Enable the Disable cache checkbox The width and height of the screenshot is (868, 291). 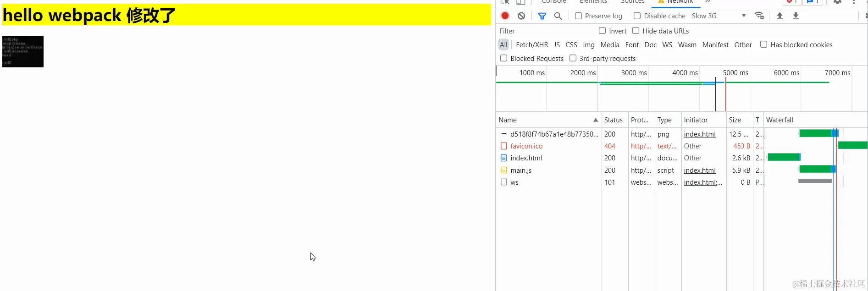click(x=637, y=16)
